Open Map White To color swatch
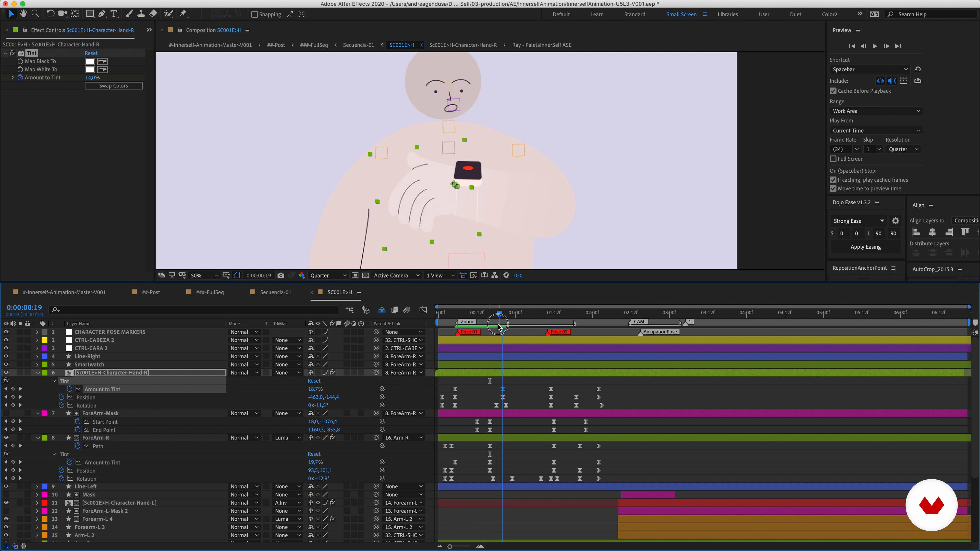This screenshot has height=551, width=980. pos(90,70)
